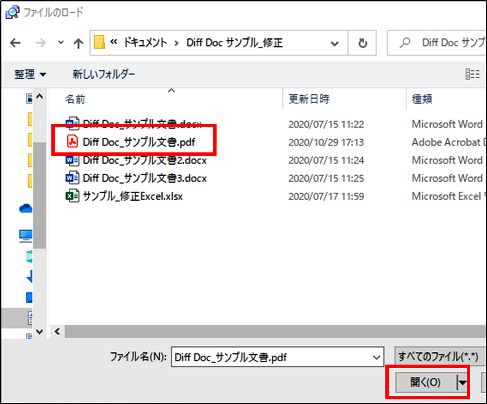
Task: Click the 開く(O) button
Action: pyautogui.click(x=425, y=382)
